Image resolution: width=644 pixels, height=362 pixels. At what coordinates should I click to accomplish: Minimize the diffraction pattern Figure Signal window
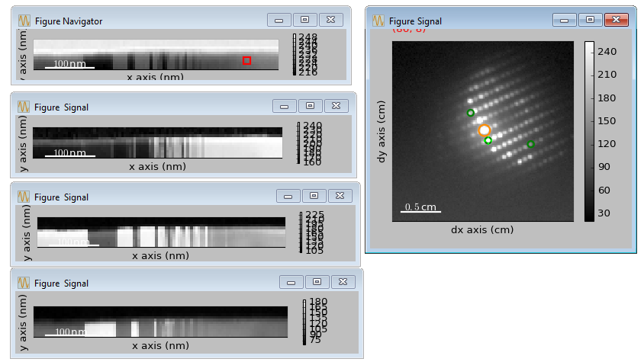pos(565,20)
